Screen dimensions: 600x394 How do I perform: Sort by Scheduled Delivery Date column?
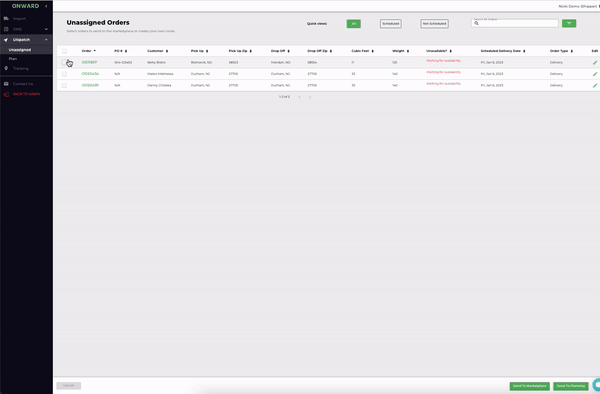click(x=524, y=51)
